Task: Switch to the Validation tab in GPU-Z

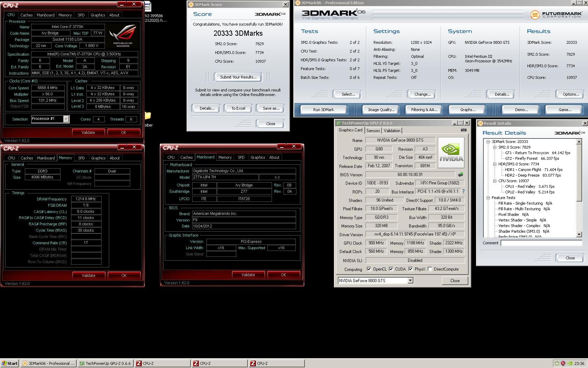Action: point(392,131)
